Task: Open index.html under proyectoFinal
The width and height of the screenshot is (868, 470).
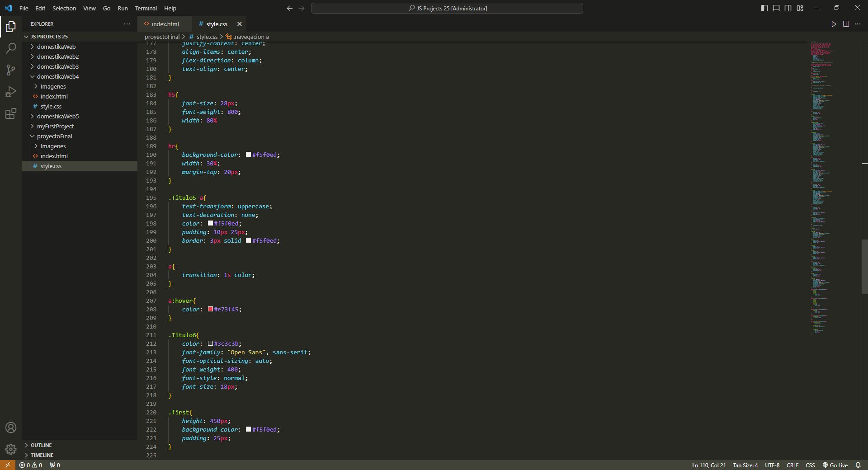Action: (80, 156)
